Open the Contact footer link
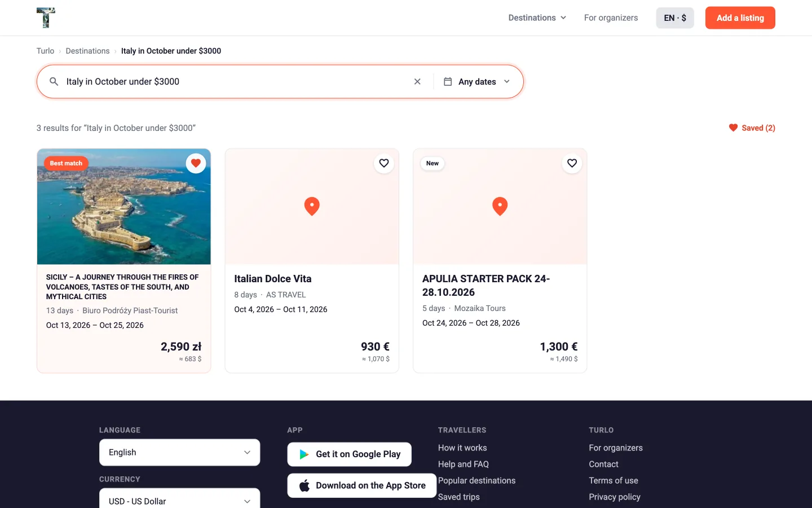 603,464
